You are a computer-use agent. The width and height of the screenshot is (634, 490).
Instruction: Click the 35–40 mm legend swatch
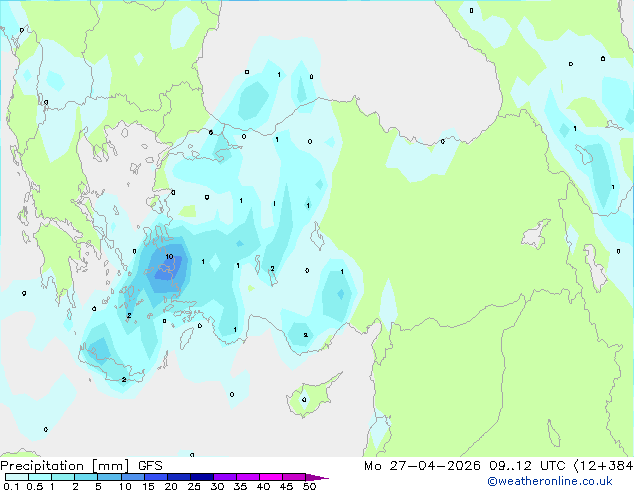tap(248, 477)
